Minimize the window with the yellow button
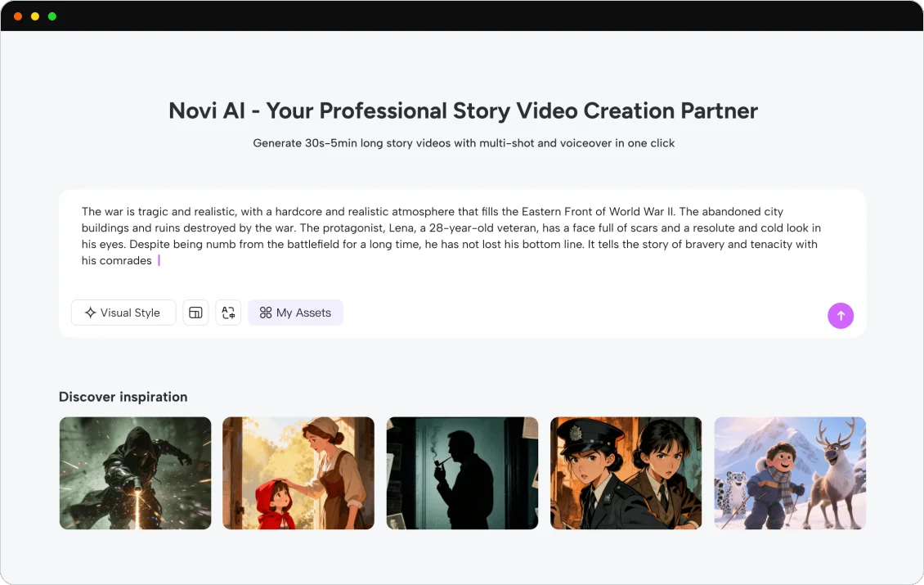Viewport: 924px width, 585px height. click(35, 16)
